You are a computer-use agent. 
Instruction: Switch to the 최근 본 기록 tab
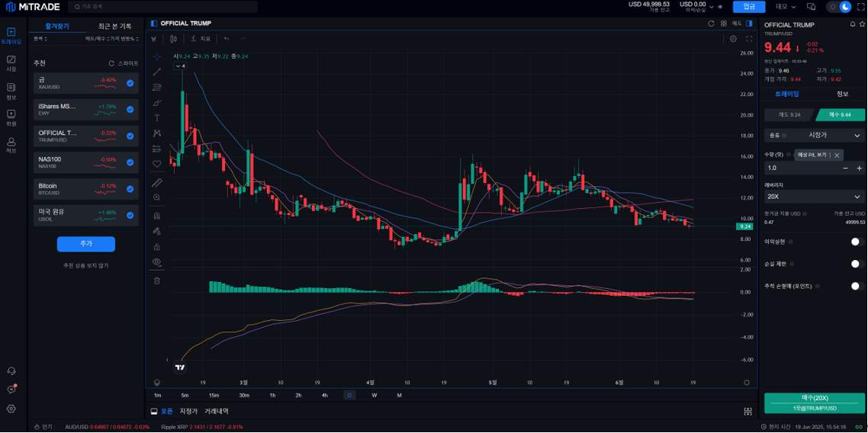114,26
